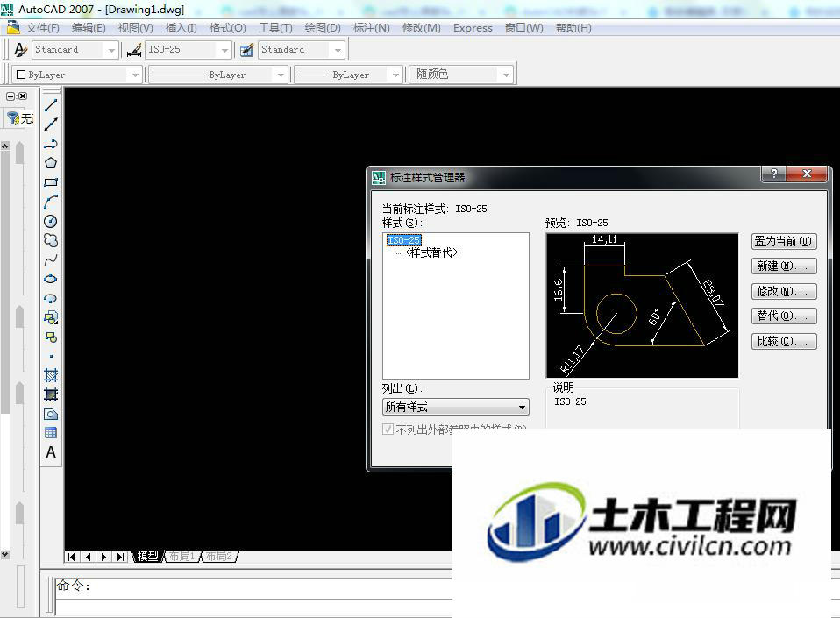The width and height of the screenshot is (840, 618).
Task: Select the Construction Line tool
Action: pyautogui.click(x=51, y=124)
